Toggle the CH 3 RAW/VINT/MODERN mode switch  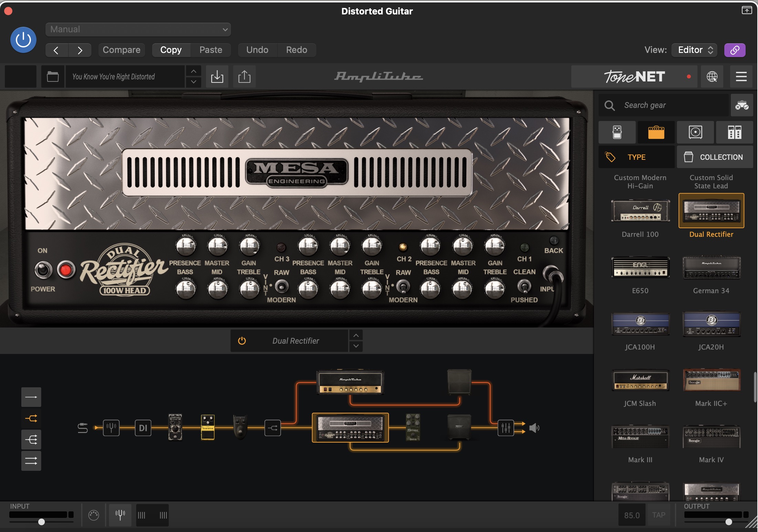coord(282,286)
